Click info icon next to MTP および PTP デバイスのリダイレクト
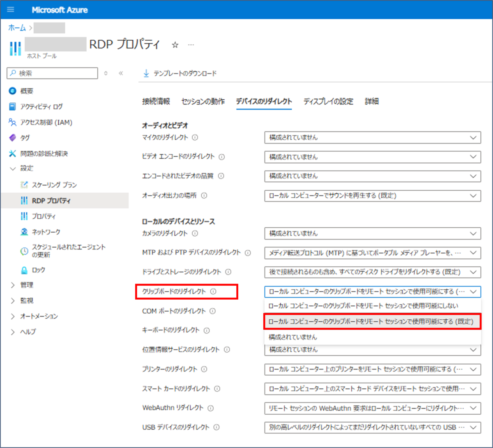Image resolution: width=493 pixels, height=448 pixels. 248,253
